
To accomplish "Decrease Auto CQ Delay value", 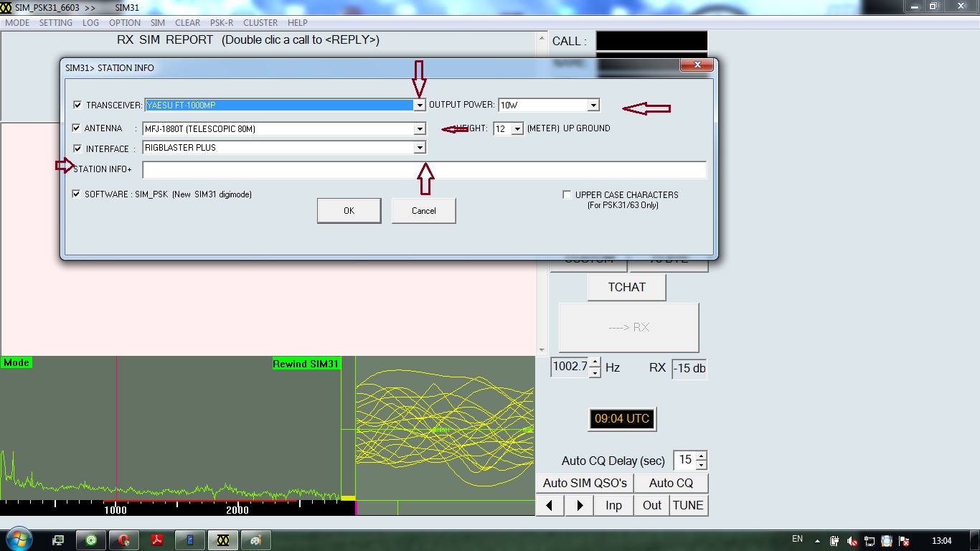I will click(702, 465).
